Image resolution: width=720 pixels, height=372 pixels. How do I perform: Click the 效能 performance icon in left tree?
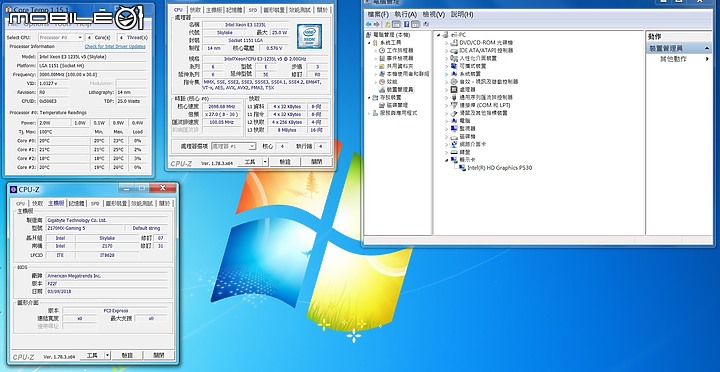pyautogui.click(x=382, y=82)
